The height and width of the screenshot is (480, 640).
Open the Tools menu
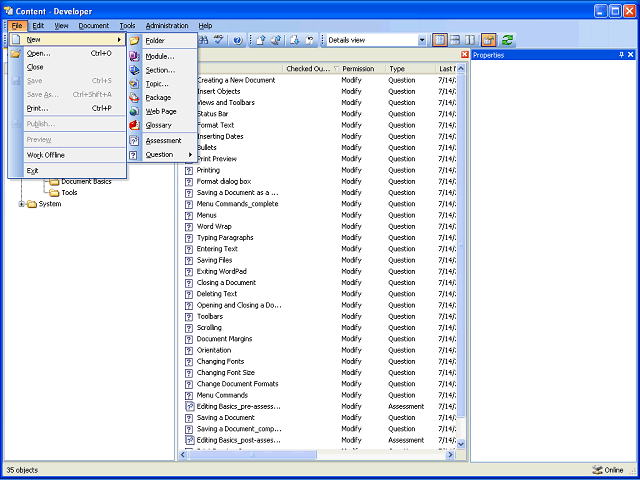127,26
